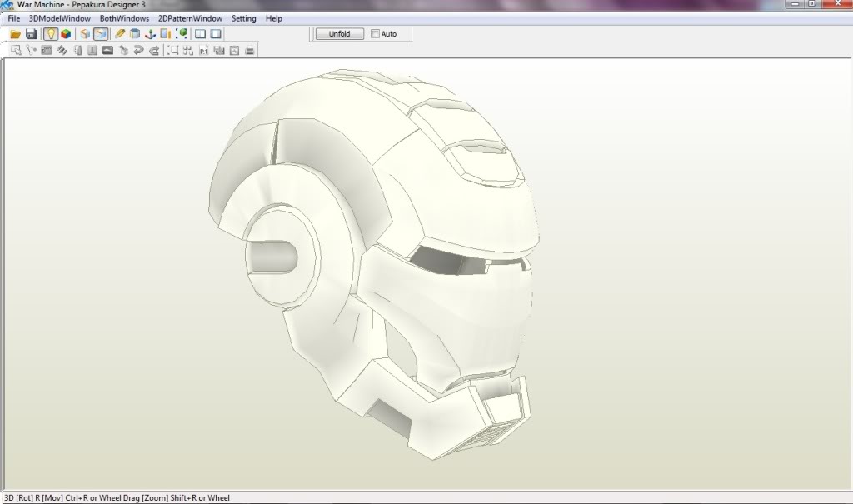Image resolution: width=853 pixels, height=504 pixels.
Task: Select the arrow selection tool in second toolbar
Action: [x=16, y=51]
